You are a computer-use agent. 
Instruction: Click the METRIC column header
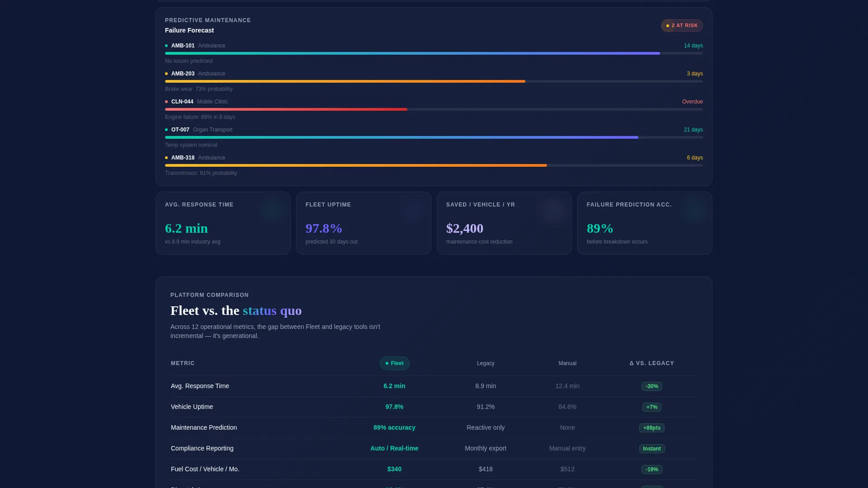click(x=183, y=363)
